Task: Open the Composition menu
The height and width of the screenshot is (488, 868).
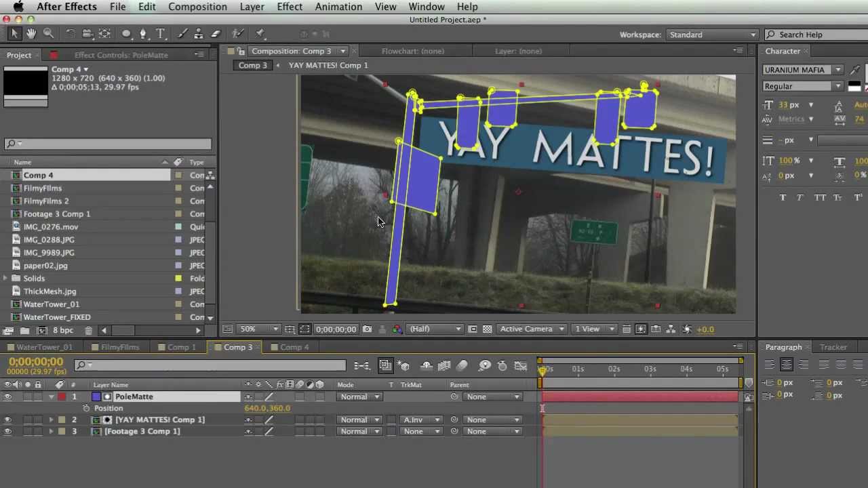Action: (197, 7)
